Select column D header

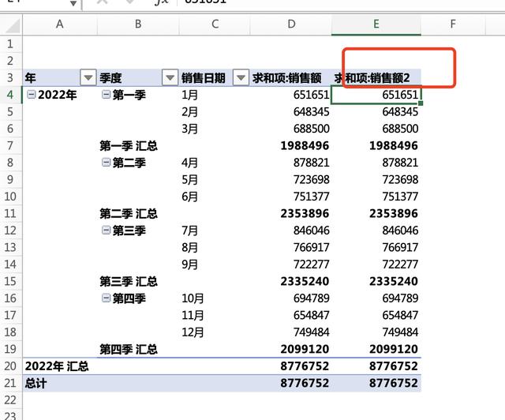(x=291, y=24)
